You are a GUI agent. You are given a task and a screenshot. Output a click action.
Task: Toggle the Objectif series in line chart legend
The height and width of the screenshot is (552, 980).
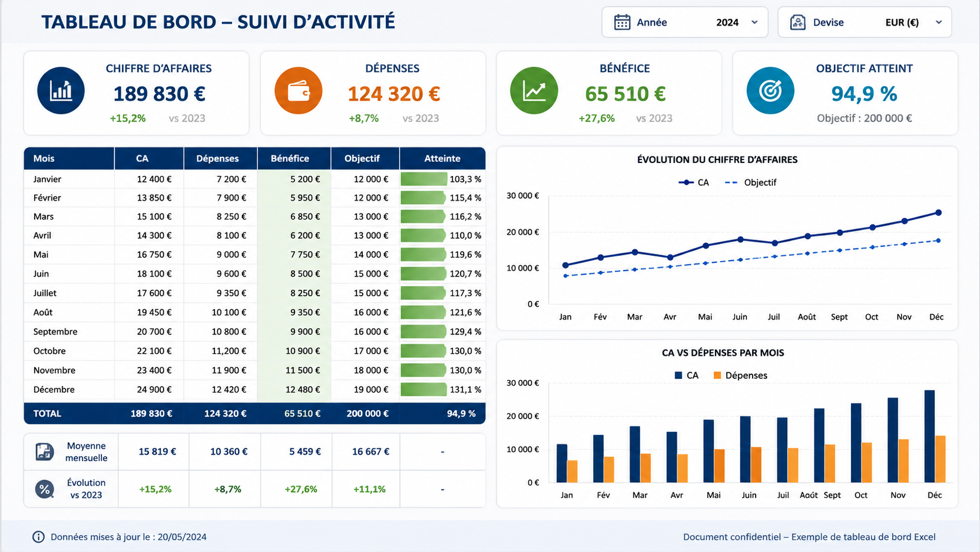coord(751,182)
